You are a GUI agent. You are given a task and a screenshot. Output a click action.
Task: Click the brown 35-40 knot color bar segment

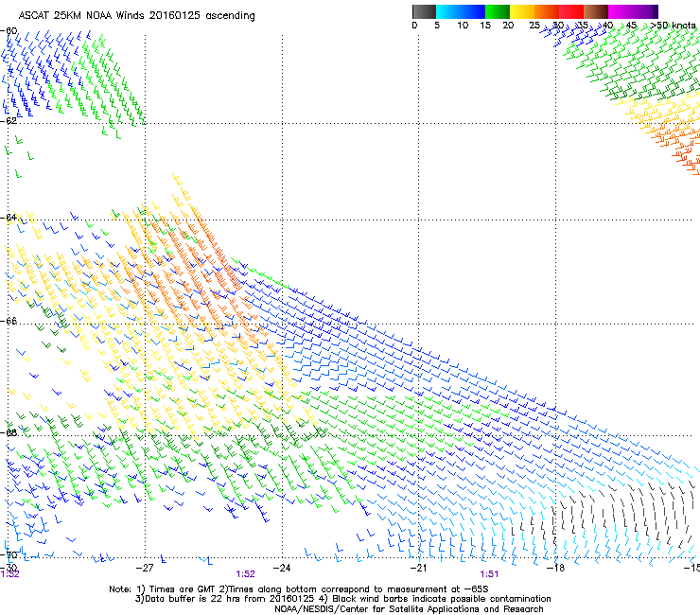(596, 11)
